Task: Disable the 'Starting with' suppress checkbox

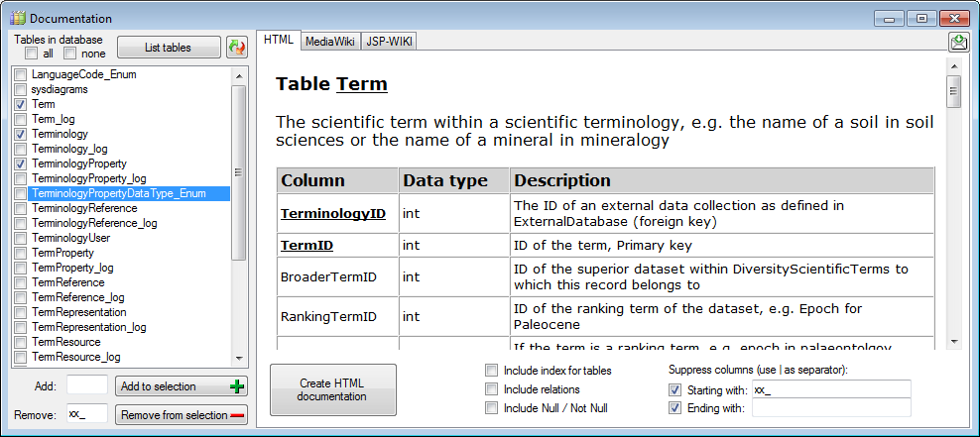Action: [x=676, y=389]
